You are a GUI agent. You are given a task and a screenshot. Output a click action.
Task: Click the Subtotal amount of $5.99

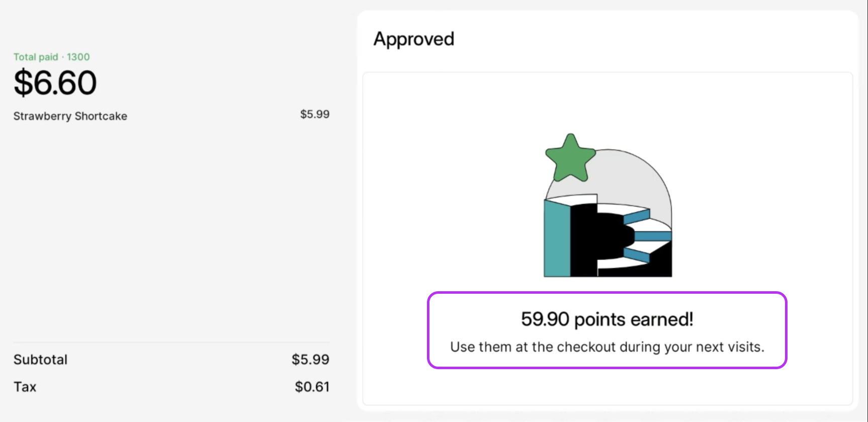(310, 360)
